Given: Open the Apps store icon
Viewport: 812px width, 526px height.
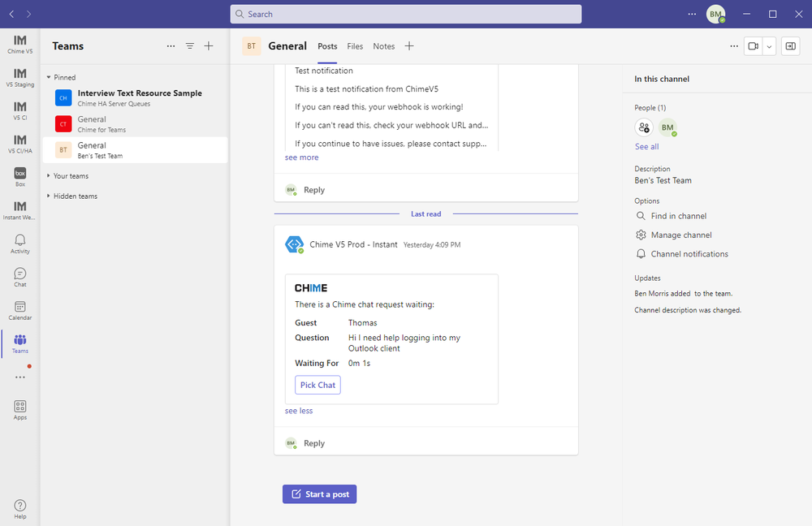Looking at the screenshot, I should point(19,409).
